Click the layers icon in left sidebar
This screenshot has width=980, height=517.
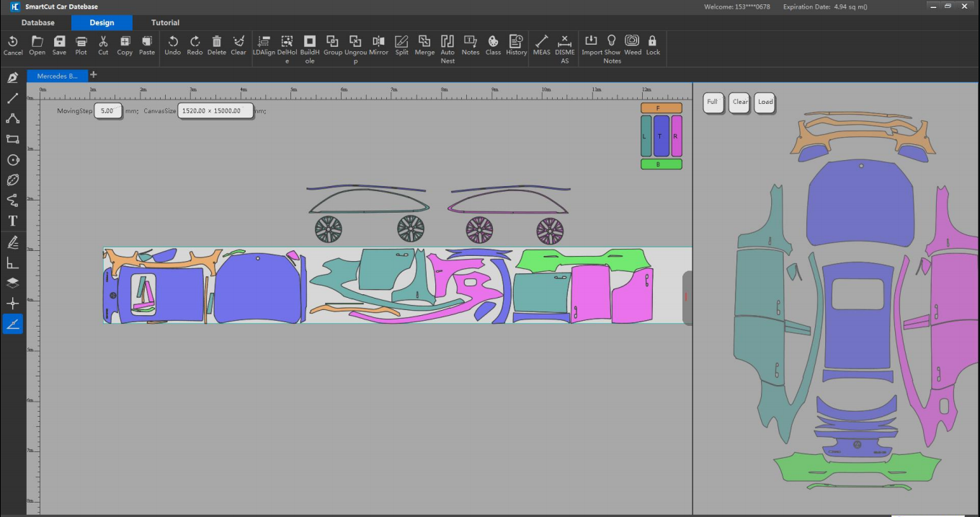click(12, 283)
